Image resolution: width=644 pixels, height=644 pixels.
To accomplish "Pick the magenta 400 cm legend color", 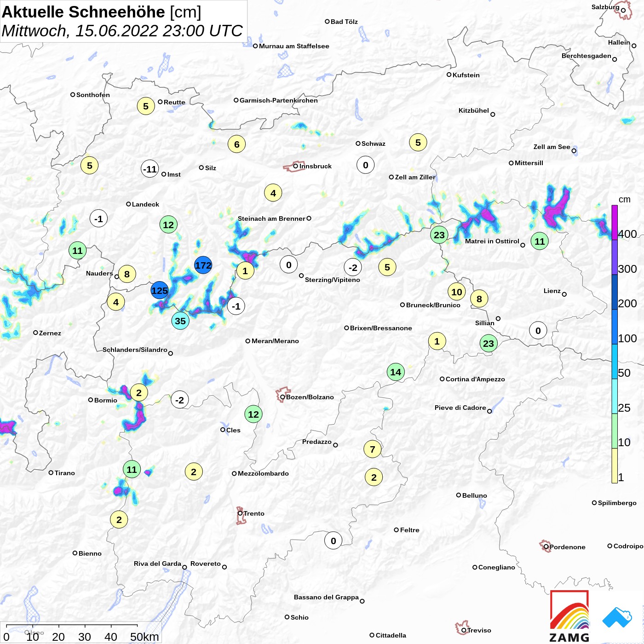I will [x=615, y=223].
